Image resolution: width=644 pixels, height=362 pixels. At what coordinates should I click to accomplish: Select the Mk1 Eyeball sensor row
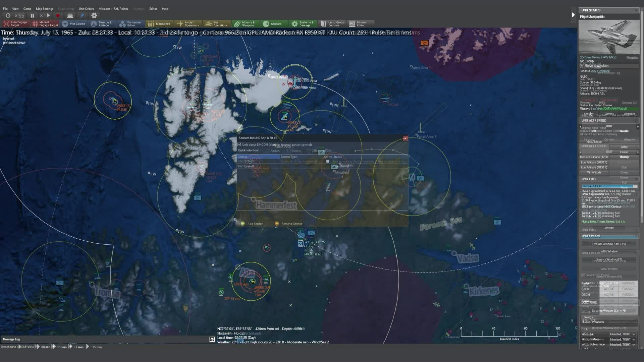tap(322, 166)
